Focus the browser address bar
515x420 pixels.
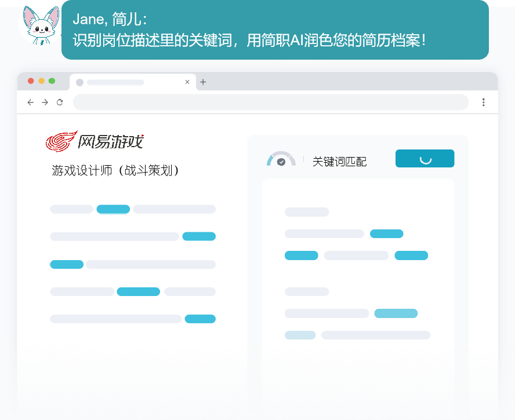(x=270, y=102)
